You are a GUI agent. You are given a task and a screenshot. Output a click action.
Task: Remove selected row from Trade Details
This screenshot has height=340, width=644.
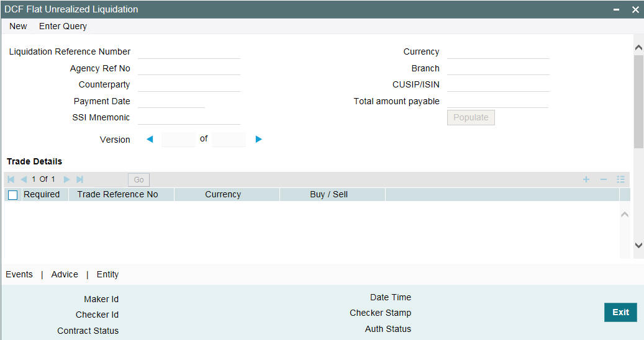(x=604, y=179)
